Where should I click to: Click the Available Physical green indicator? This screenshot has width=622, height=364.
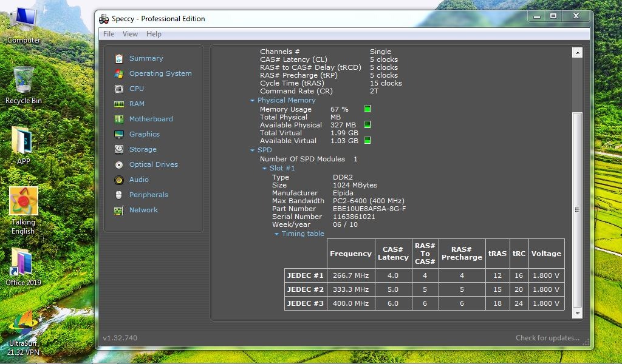[367, 125]
